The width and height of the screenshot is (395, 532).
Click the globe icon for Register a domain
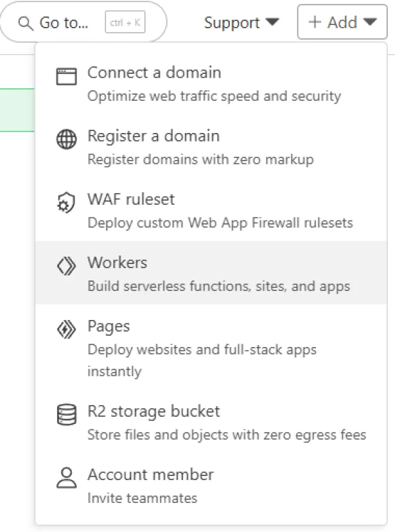coord(66,140)
